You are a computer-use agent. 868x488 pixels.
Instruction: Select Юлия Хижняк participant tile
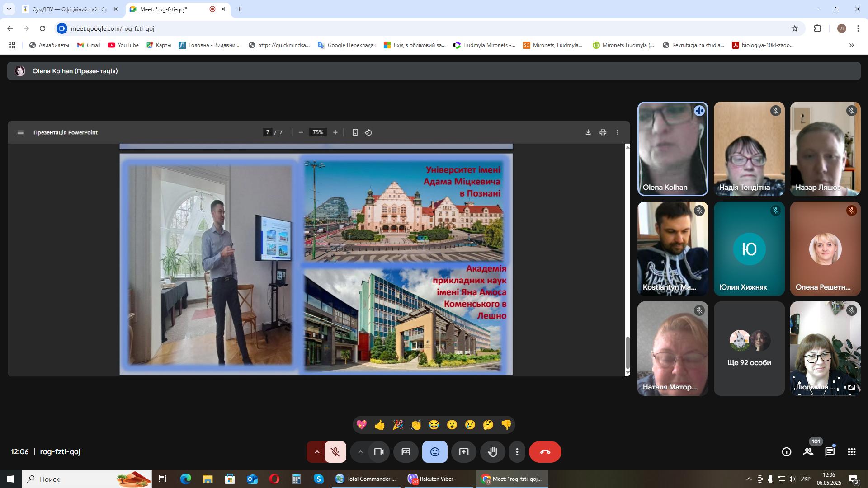749,249
